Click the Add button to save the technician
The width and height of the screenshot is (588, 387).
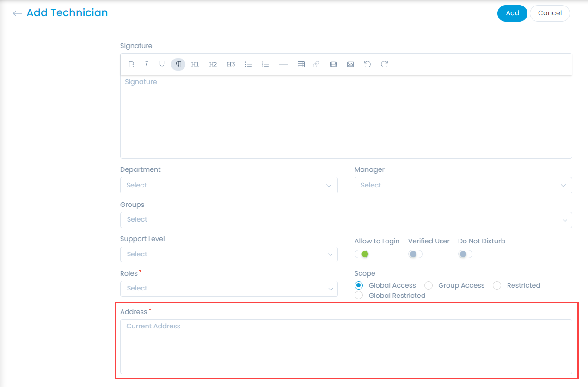(x=512, y=13)
